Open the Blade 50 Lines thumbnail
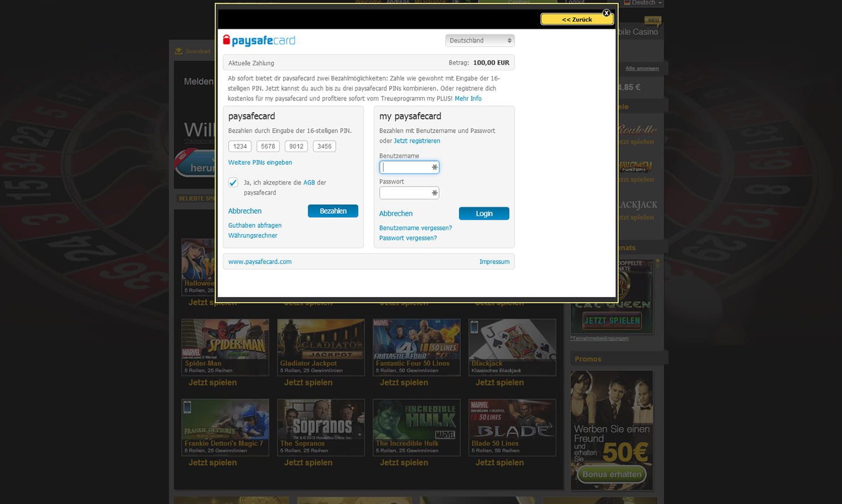Image resolution: width=842 pixels, height=504 pixels. coord(512,427)
